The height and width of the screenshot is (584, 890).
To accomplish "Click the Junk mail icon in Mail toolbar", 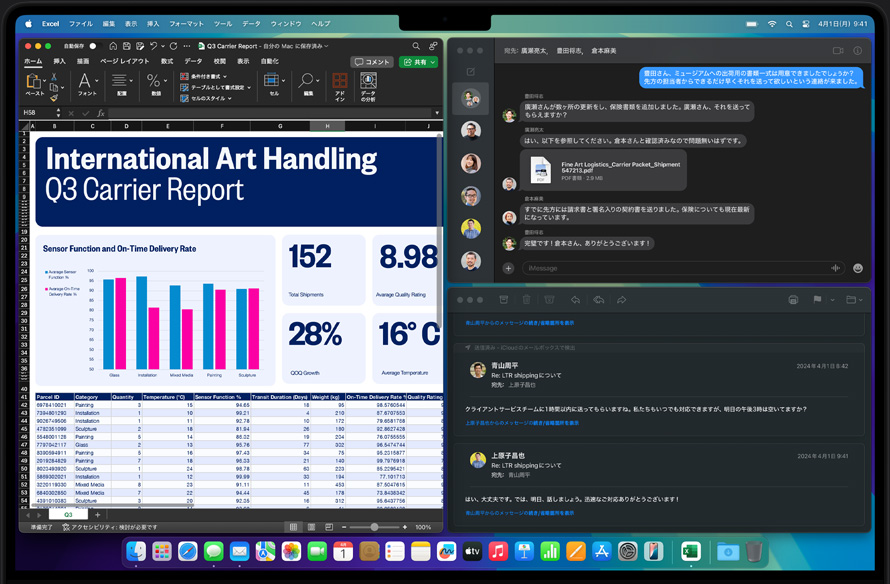I will pos(549,300).
